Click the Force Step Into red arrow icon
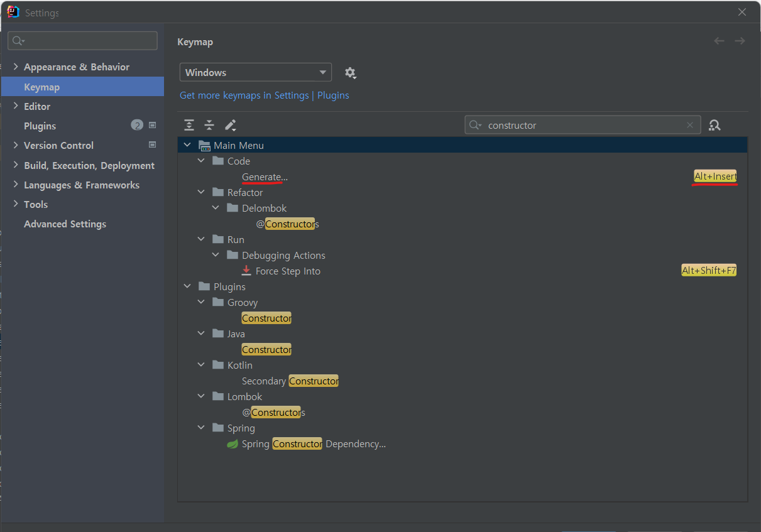 (x=246, y=271)
